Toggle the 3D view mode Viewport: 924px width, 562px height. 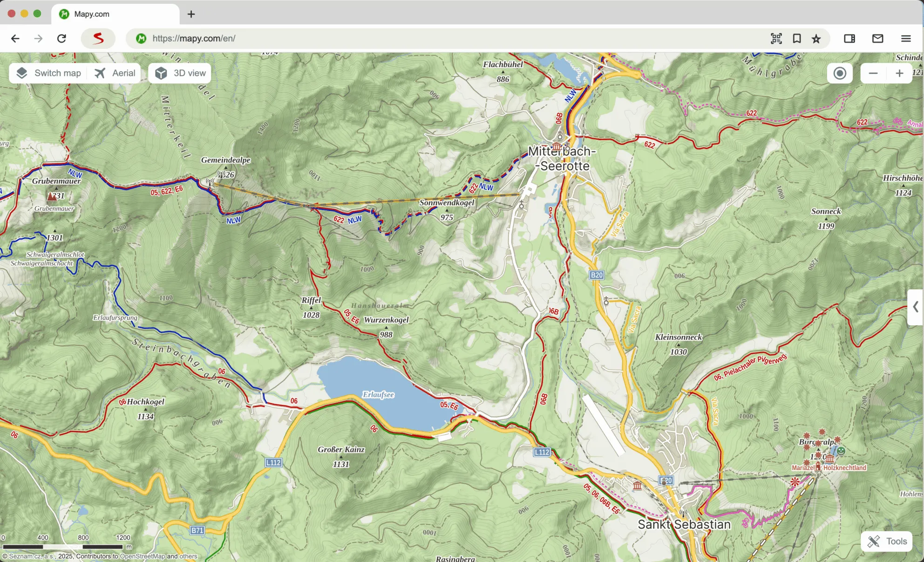coord(180,73)
